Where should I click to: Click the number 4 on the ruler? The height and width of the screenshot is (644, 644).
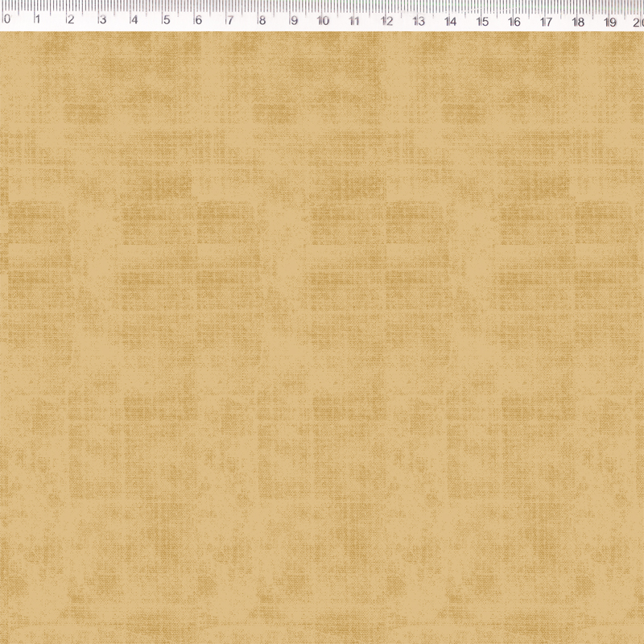134,19
